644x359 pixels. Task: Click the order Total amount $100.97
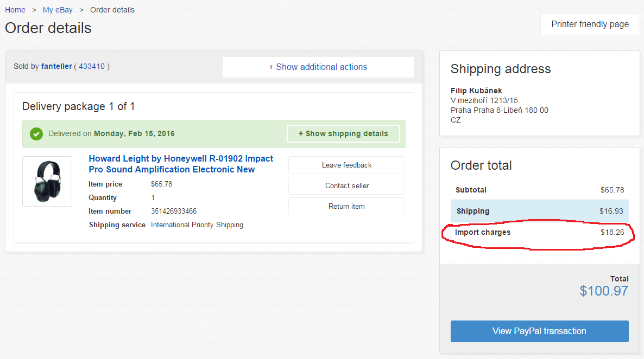pyautogui.click(x=604, y=291)
